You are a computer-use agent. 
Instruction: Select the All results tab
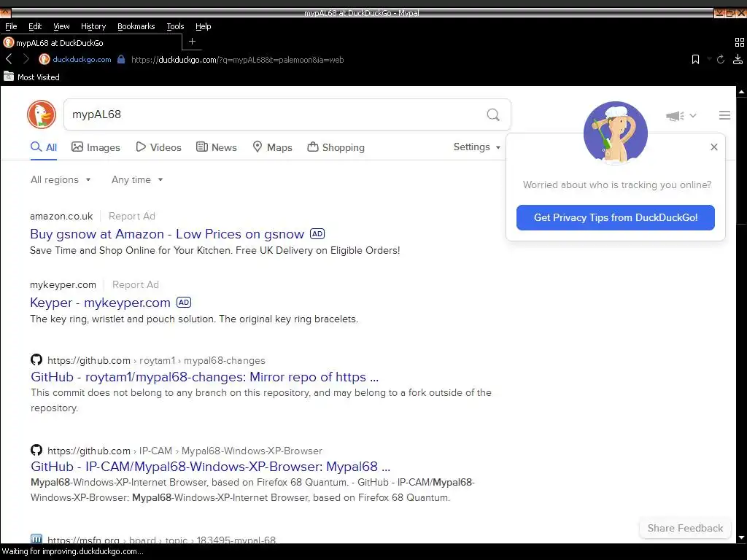(44, 147)
